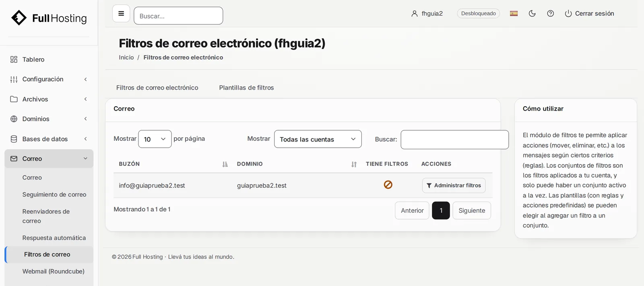Open the rows per page dropdown
The image size is (644, 286).
point(155,139)
